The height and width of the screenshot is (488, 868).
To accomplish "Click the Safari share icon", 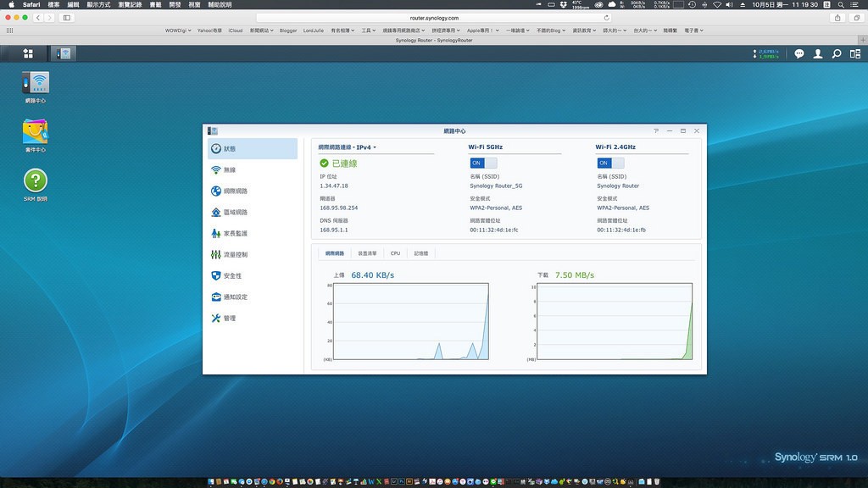I will pyautogui.click(x=837, y=18).
